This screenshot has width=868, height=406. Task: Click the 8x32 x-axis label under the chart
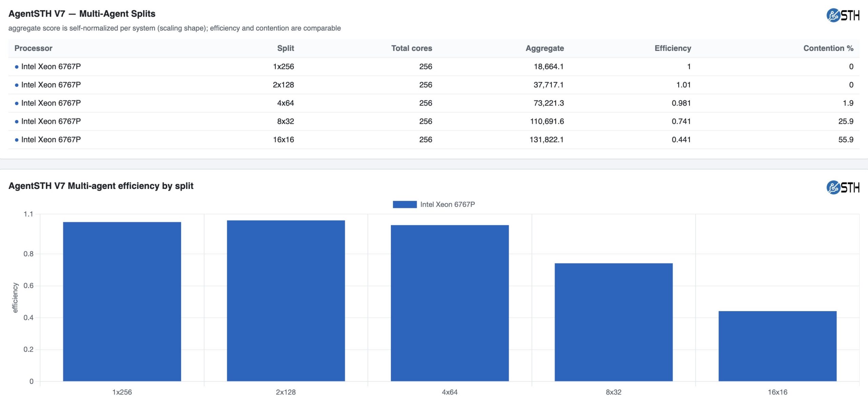pyautogui.click(x=614, y=392)
